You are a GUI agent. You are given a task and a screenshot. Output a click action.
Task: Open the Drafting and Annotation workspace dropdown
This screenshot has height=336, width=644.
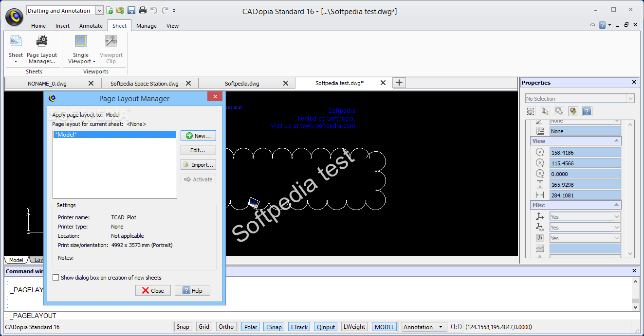99,10
